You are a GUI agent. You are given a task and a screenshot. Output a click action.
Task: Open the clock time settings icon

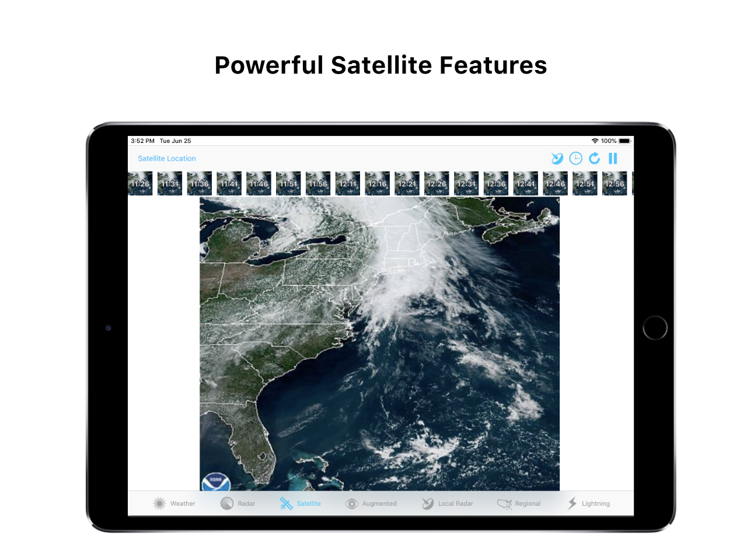tap(575, 159)
